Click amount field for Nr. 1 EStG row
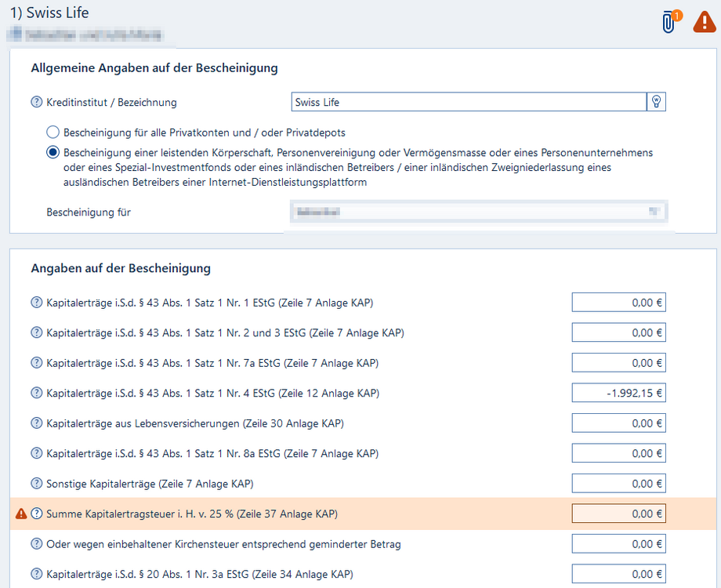The width and height of the screenshot is (721, 588). (x=618, y=303)
